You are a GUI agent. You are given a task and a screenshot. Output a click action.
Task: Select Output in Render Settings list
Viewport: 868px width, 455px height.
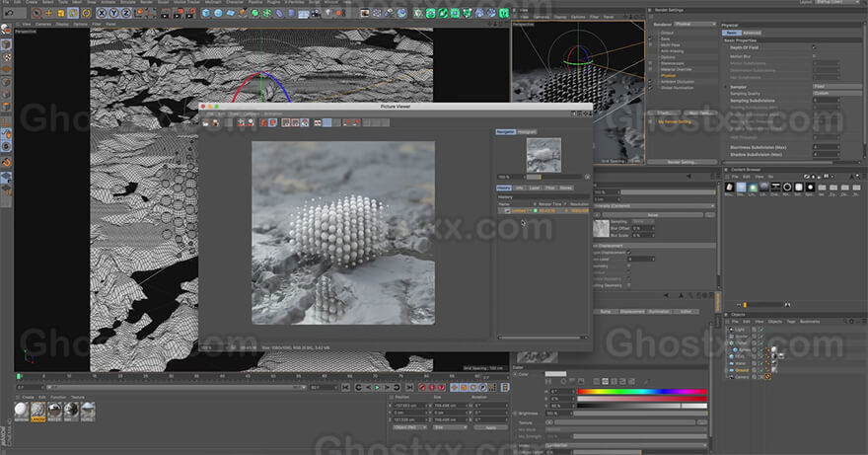click(x=667, y=33)
